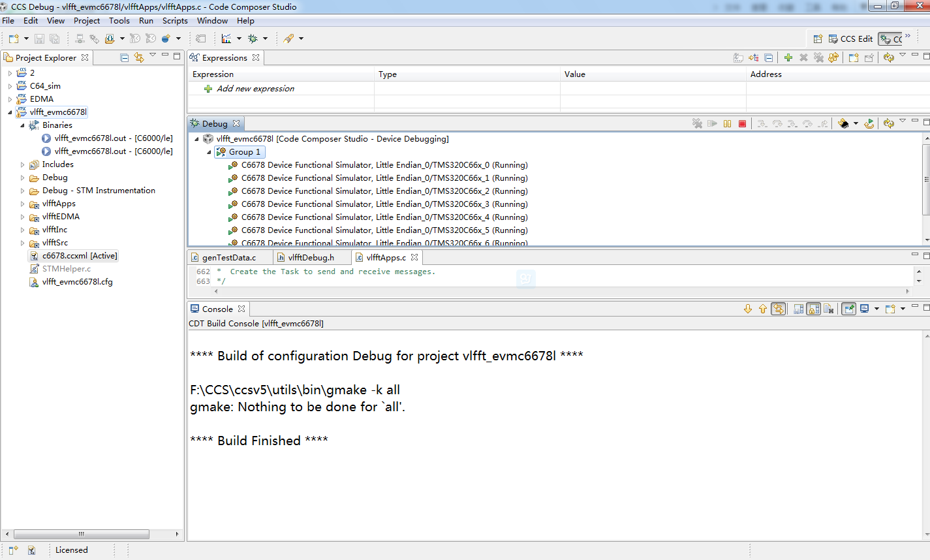The height and width of the screenshot is (560, 930).
Task: Select STMHelper.c in Project Explorer
Action: tap(67, 269)
